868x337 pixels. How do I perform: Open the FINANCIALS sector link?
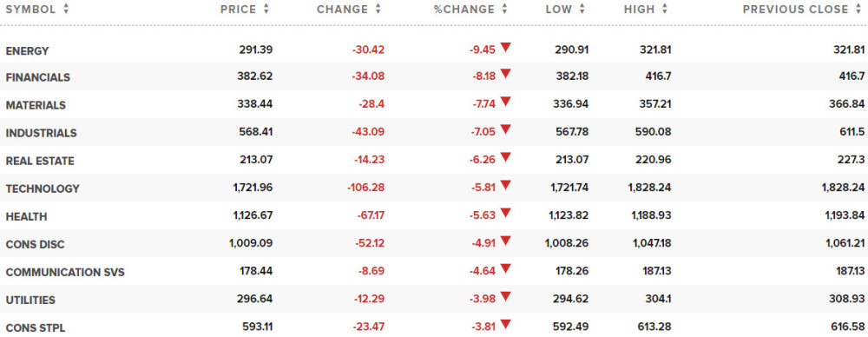point(37,78)
